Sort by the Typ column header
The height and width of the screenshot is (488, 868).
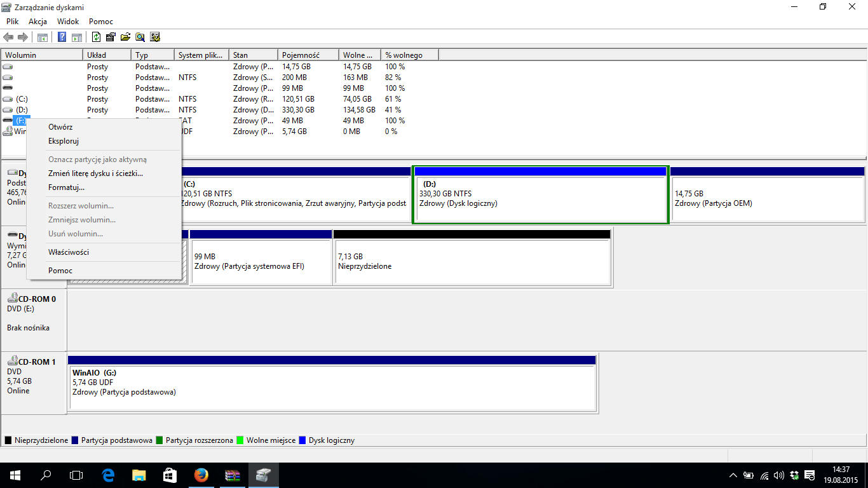(x=153, y=55)
